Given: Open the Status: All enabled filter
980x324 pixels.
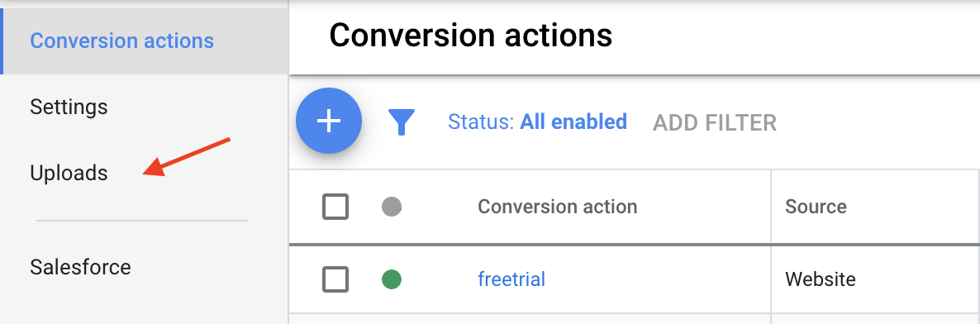Looking at the screenshot, I should (x=537, y=121).
